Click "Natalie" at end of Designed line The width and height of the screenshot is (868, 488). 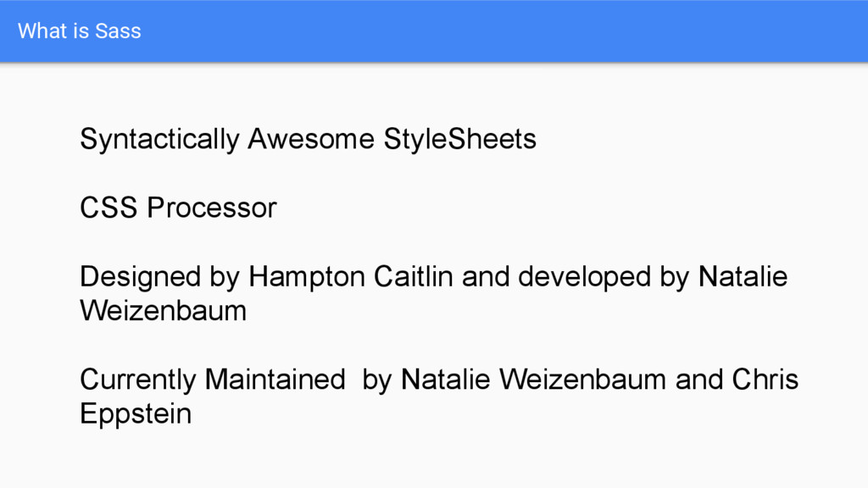click(x=743, y=276)
